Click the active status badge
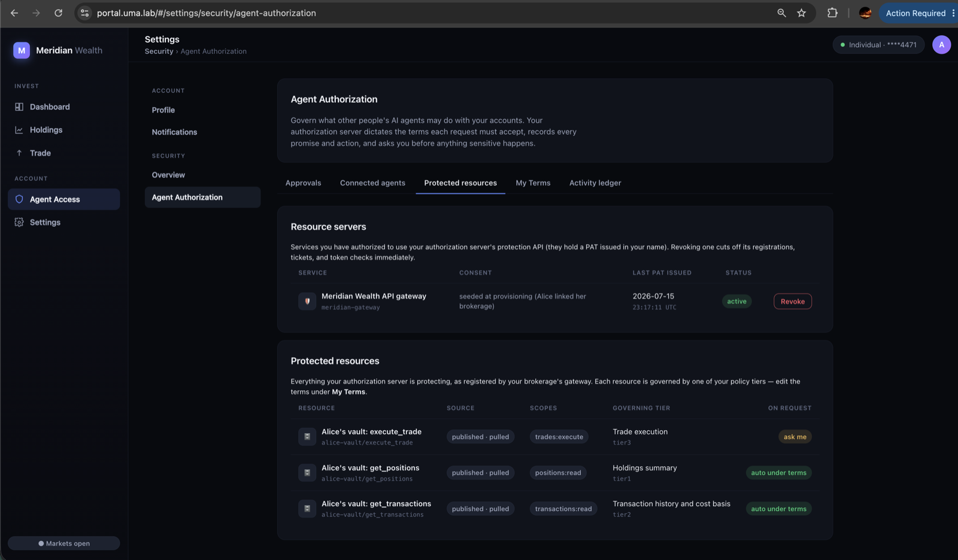The width and height of the screenshot is (958, 560). pyautogui.click(x=736, y=302)
